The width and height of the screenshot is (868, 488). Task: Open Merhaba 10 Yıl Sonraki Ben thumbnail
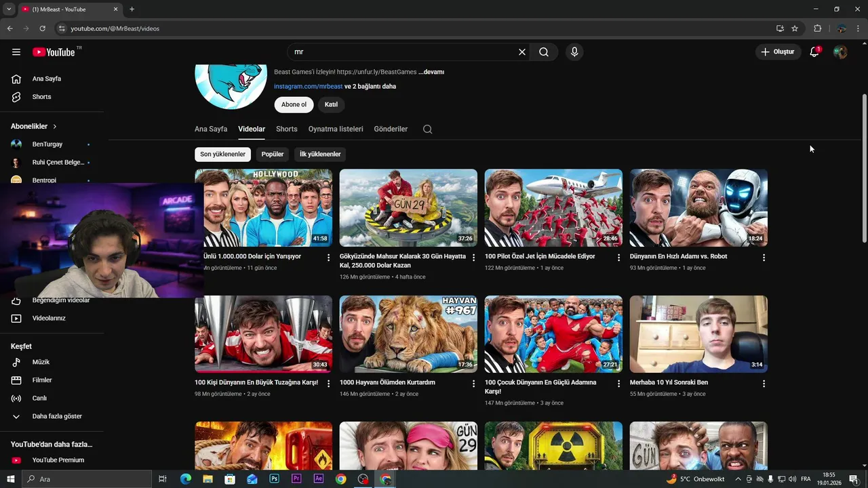[698, 334]
